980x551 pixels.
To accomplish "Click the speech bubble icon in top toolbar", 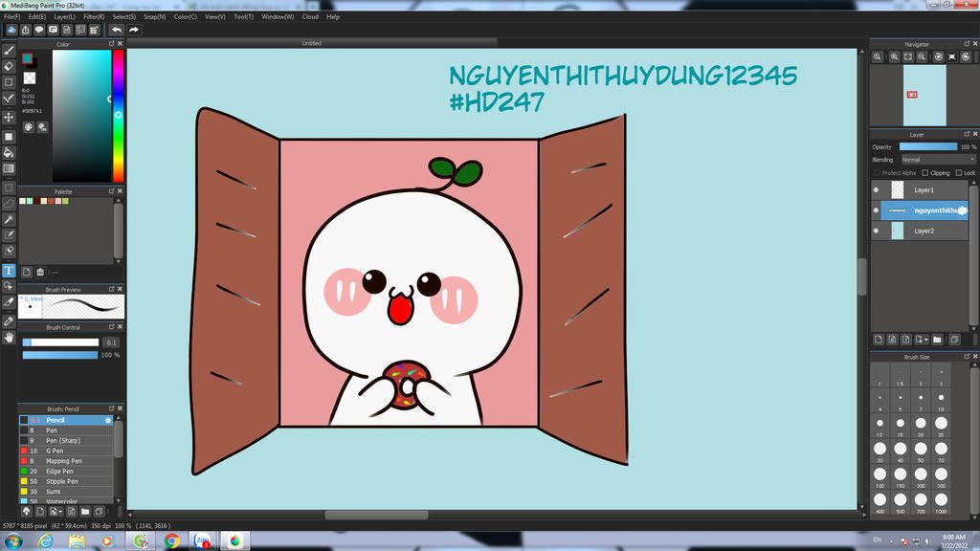I will (x=38, y=30).
